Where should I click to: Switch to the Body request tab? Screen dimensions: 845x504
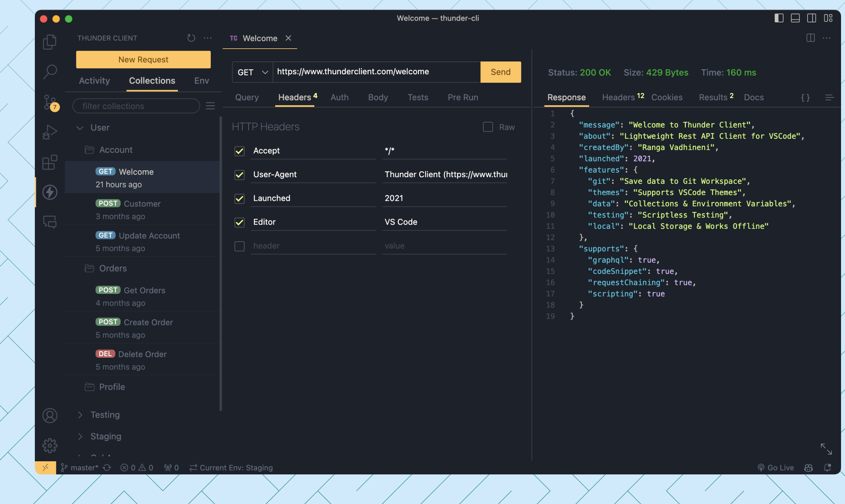click(x=378, y=97)
